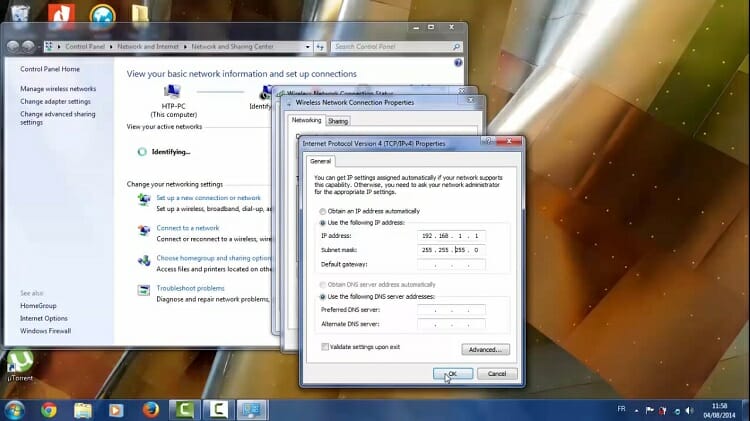Open Change advanced sharing settings
Screen dimensions: 750x421
click(57, 118)
